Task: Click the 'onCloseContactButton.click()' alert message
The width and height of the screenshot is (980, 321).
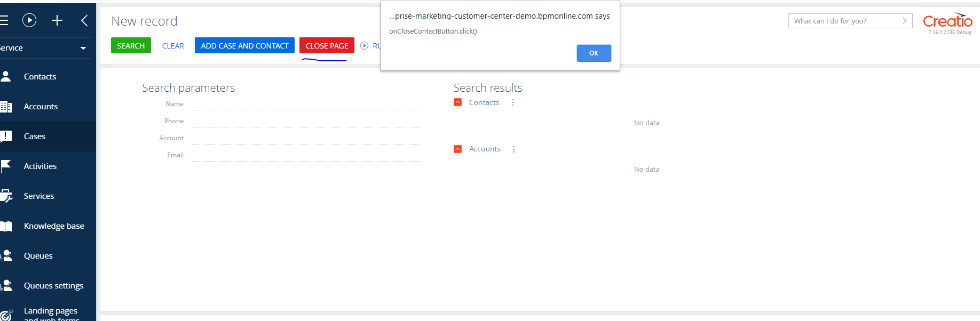Action: coord(433,31)
